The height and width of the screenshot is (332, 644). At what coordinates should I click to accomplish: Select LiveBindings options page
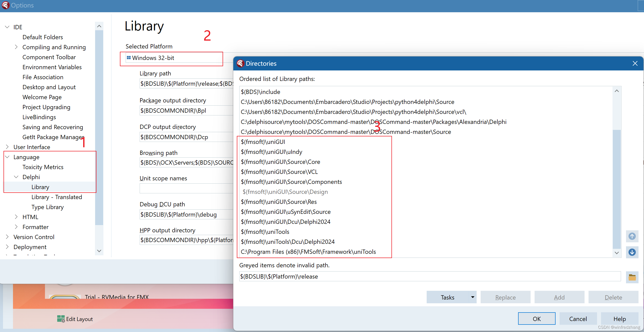[x=39, y=117]
